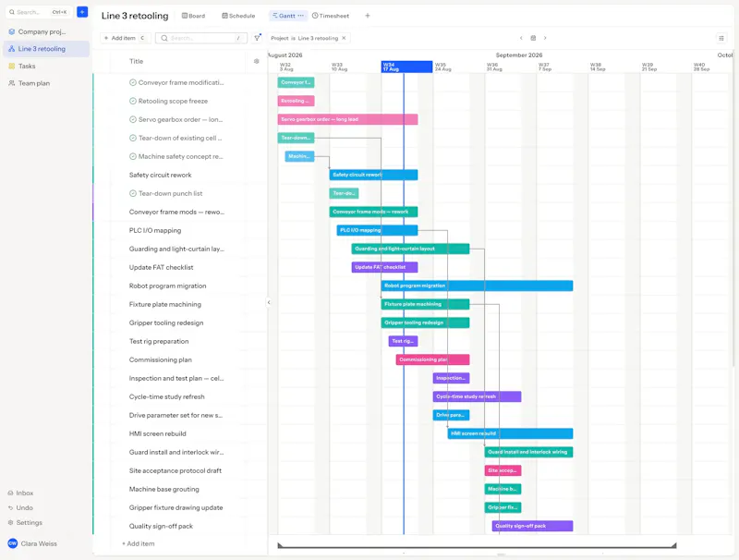The image size is (739, 560).
Task: Open Settings in the sidebar
Action: click(x=25, y=523)
